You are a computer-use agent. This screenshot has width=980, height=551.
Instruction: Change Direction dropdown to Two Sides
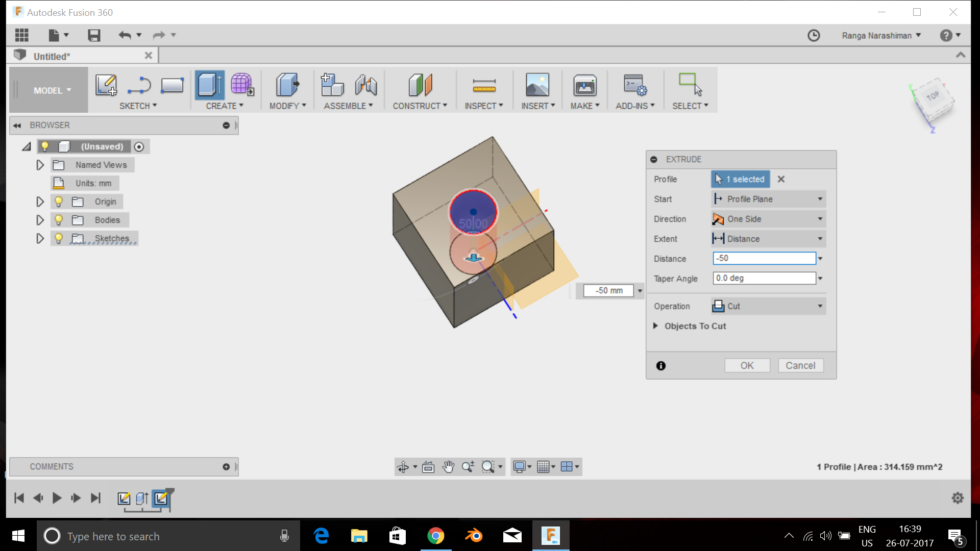[767, 219]
